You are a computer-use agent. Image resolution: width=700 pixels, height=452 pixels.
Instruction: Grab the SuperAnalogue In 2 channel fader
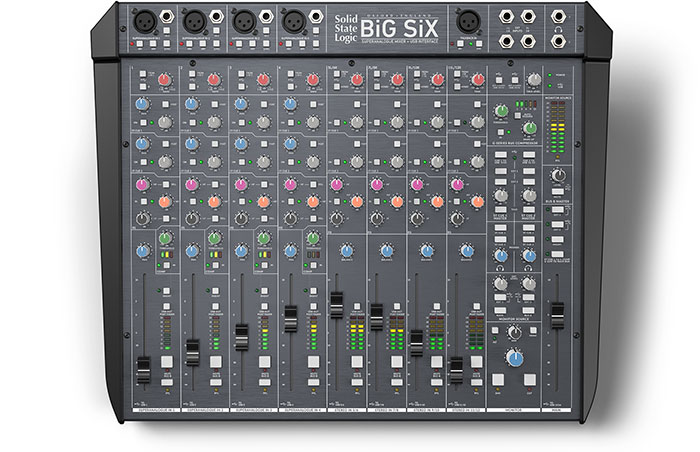[x=192, y=352]
